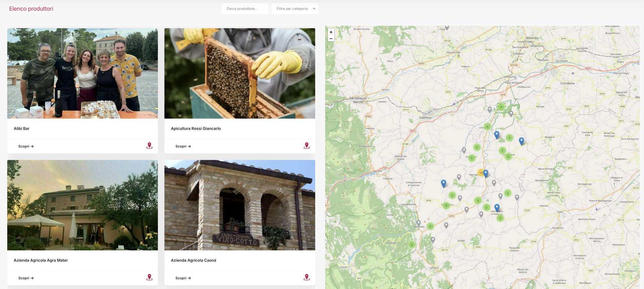This screenshot has width=644, height=289.
Task: Open the Alibi Bar group photo
Action: [83, 73]
